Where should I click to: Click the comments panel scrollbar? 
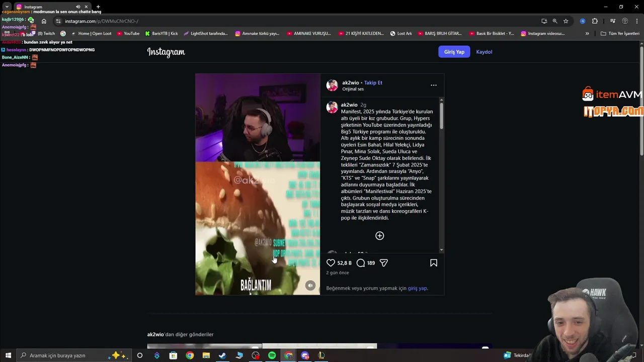(441, 116)
